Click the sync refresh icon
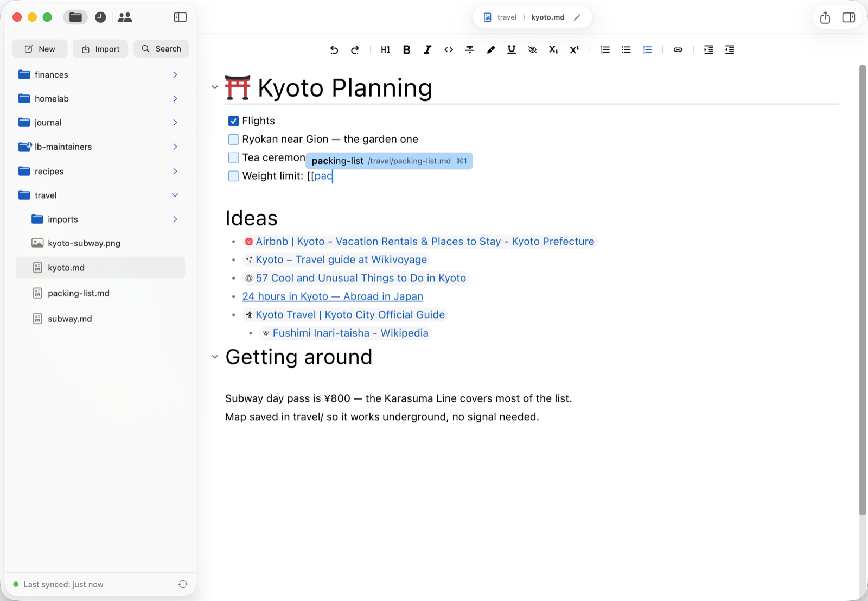Viewport: 868px width, 601px height. (183, 584)
